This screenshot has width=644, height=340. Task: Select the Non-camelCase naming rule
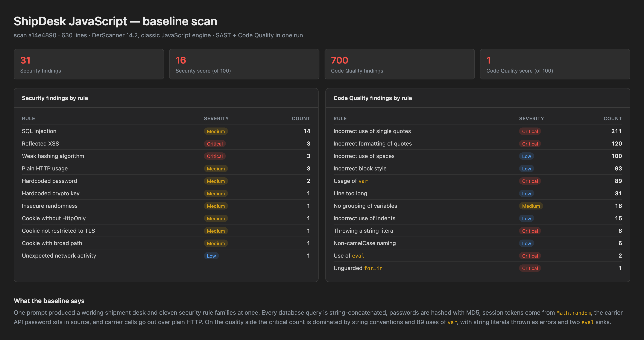point(365,243)
